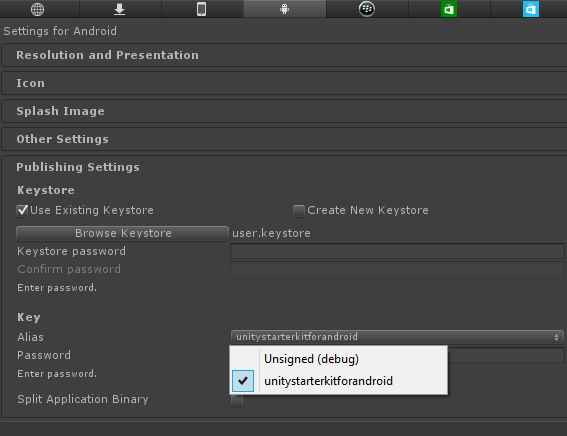Collapse the Publishing Settings section
The width and height of the screenshot is (567, 436).
(78, 167)
